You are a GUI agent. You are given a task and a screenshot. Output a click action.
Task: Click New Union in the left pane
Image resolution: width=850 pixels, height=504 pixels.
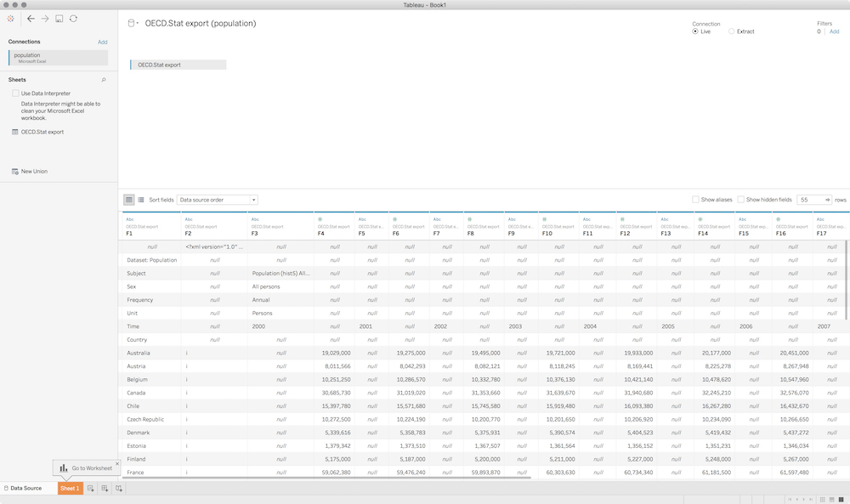click(x=30, y=171)
